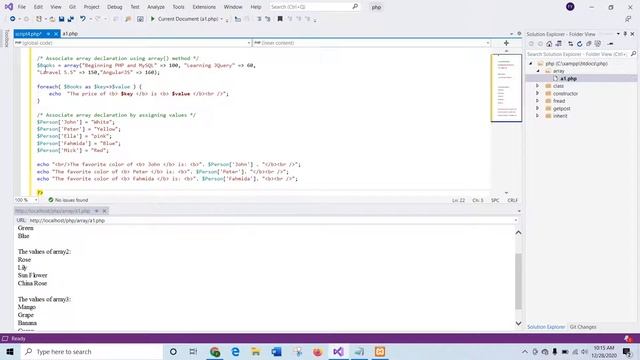Open the Current Document debug target dropdown
The image size is (640, 360).
[222, 19]
